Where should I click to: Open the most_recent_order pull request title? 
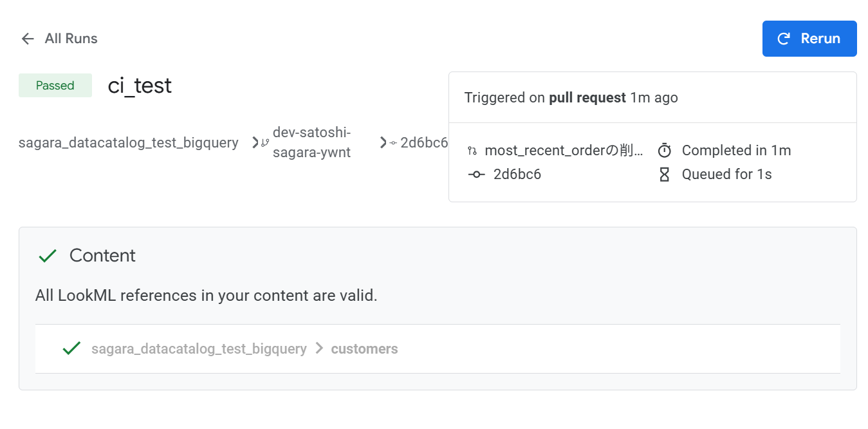click(x=564, y=151)
